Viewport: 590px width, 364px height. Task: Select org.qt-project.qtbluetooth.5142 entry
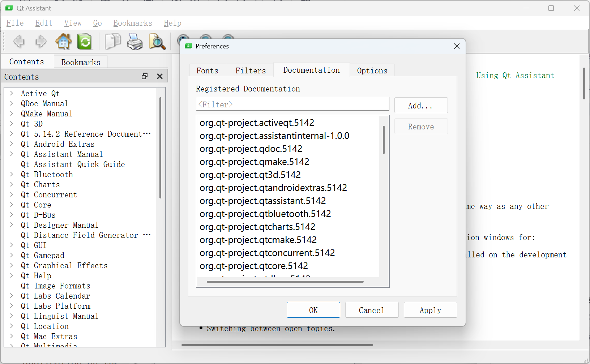[x=287, y=214]
